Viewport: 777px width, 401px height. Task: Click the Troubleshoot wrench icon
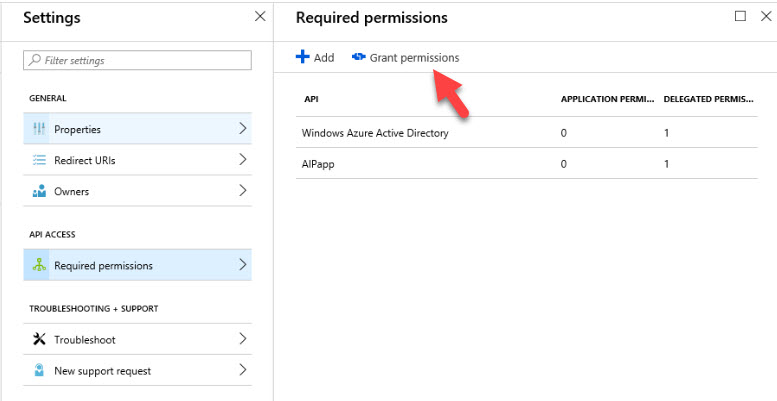(x=39, y=340)
